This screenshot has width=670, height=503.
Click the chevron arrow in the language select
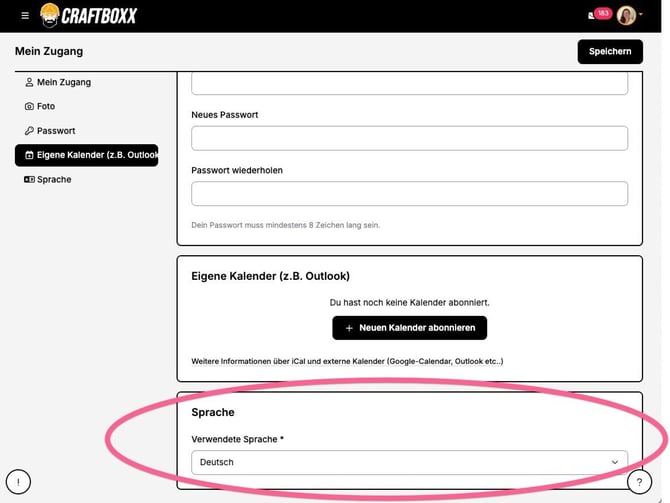(614, 462)
